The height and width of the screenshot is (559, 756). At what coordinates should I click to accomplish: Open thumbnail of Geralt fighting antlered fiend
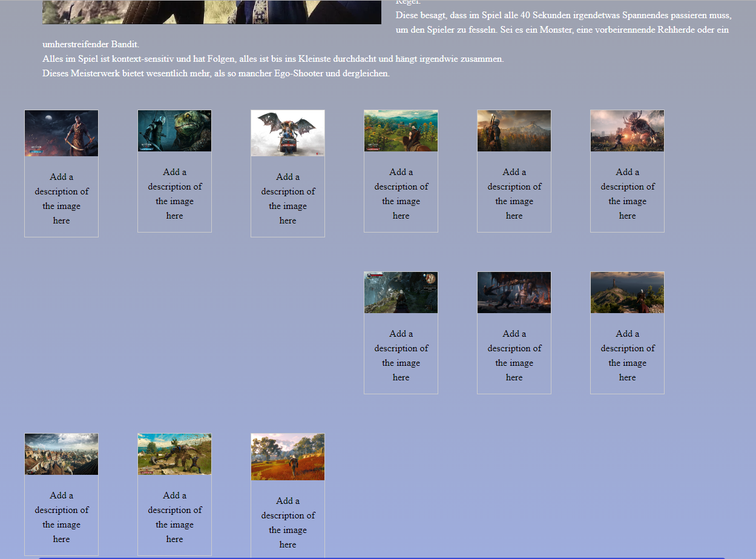coord(627,131)
